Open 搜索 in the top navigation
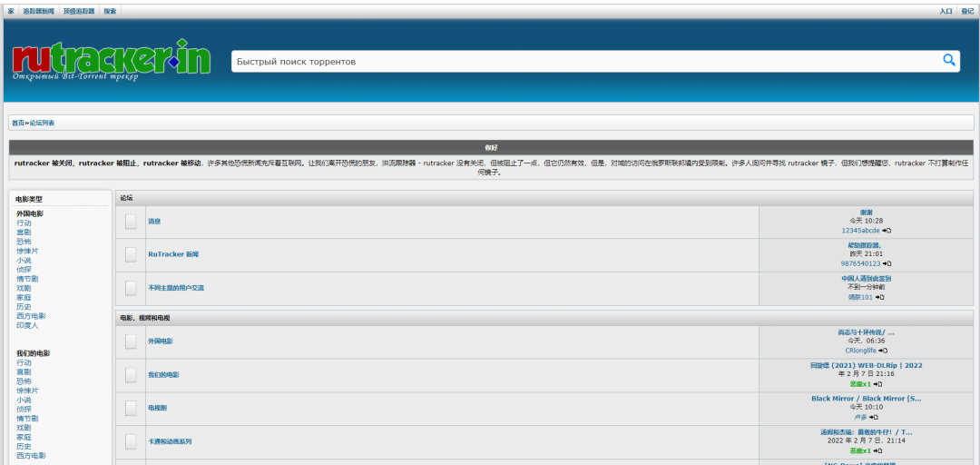Viewport: 980px width, 465px height. pyautogui.click(x=110, y=11)
